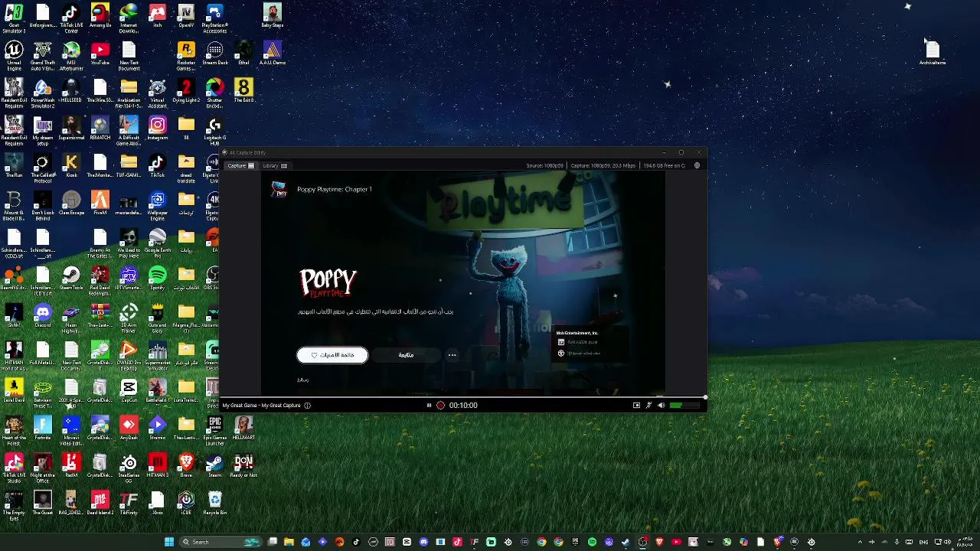Select the itch desktop icon
Screen dimensions: 980x551
point(157,17)
